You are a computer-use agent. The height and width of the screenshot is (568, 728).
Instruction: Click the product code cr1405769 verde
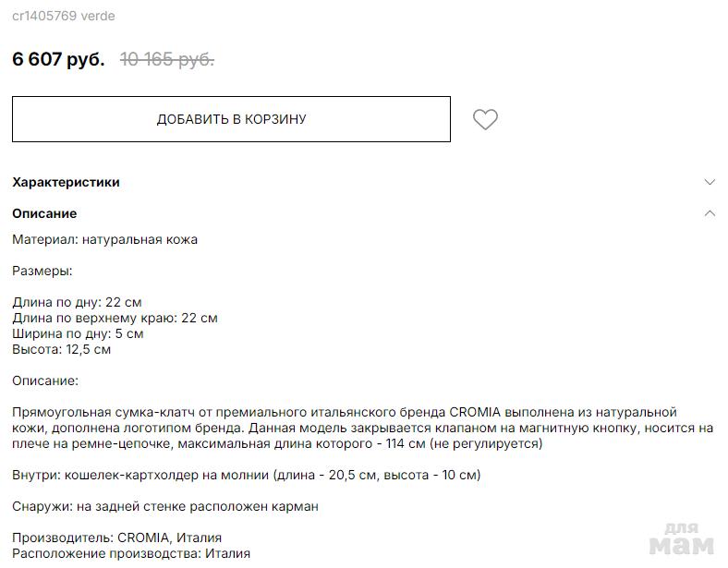click(64, 16)
